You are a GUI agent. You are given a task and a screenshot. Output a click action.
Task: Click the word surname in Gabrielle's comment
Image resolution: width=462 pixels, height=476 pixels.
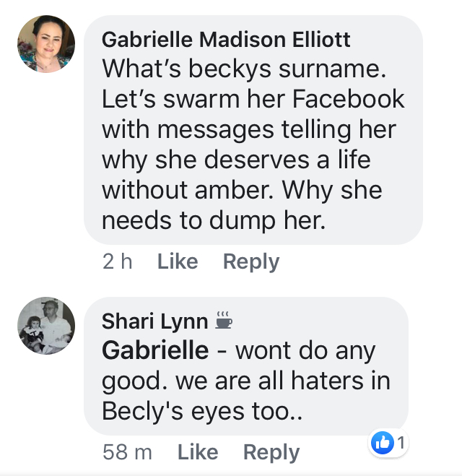pos(333,69)
